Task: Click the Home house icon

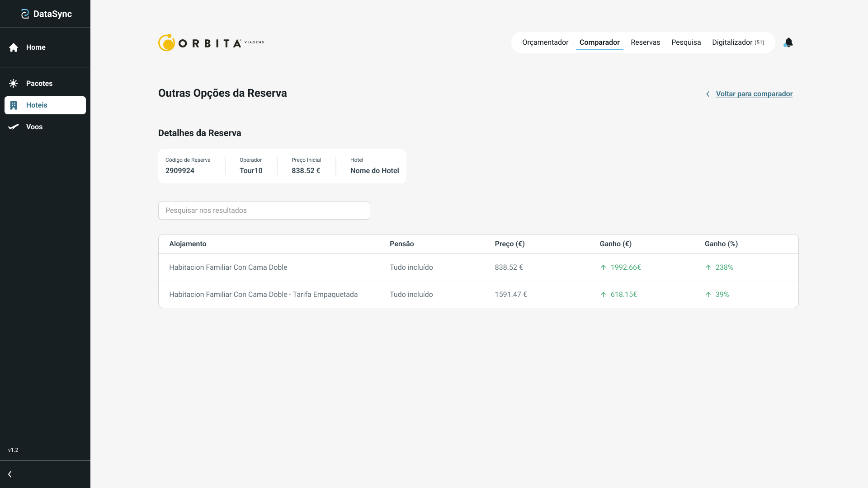Action: tap(14, 47)
